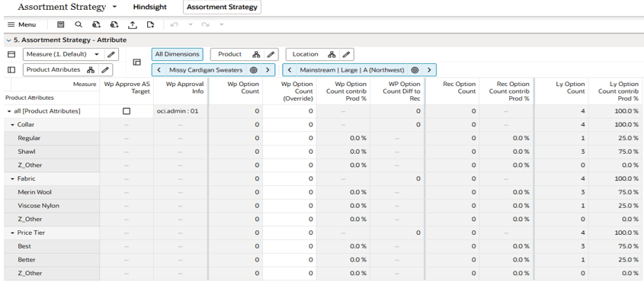Collapse the all [Product Attributes] row
Screen dimensions: 644x282
(x=9, y=111)
